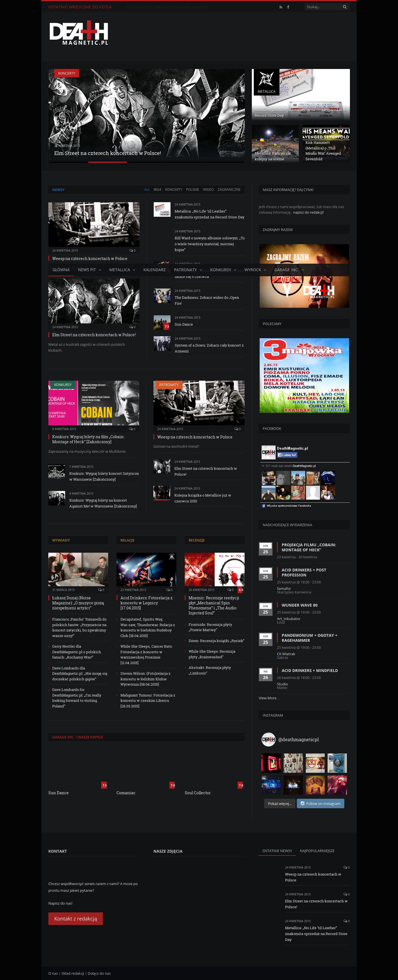Expand the NEWS PIT dropdown menu

click(x=89, y=270)
